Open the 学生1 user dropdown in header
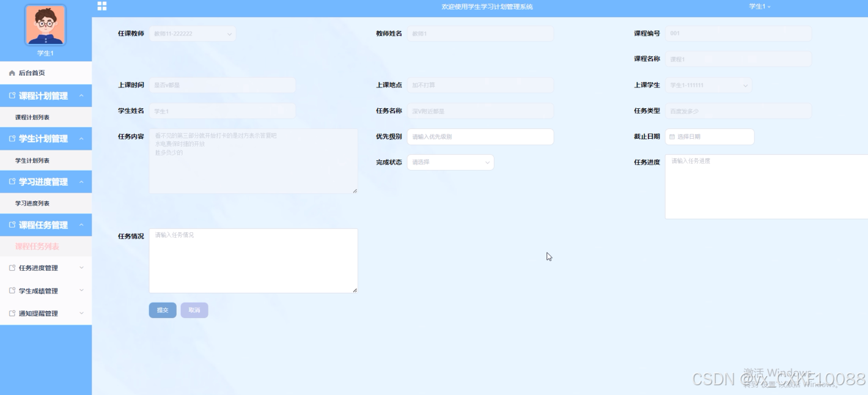 [x=760, y=7]
